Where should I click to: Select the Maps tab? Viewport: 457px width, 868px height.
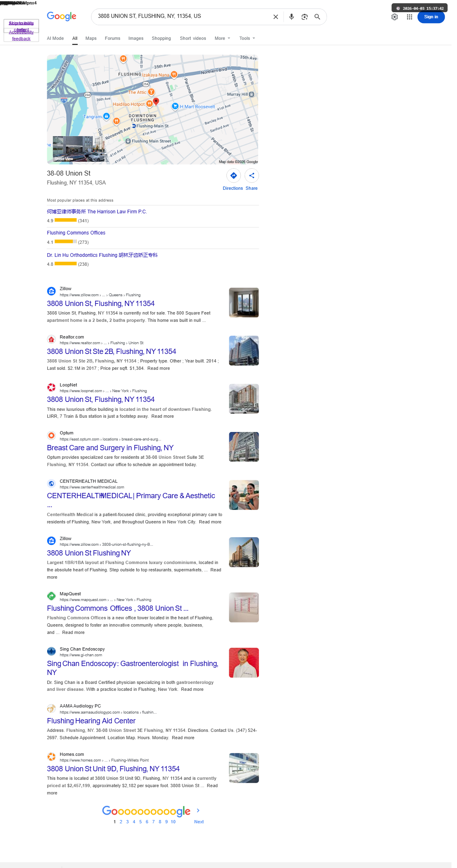91,38
